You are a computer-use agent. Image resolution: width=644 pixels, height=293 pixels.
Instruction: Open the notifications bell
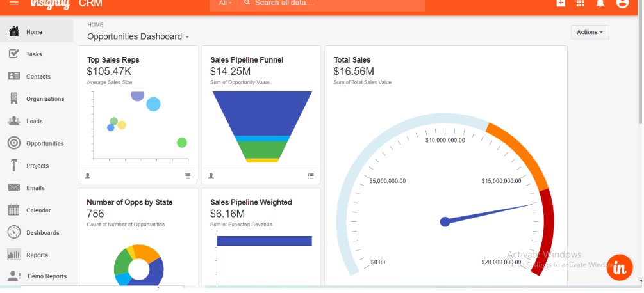[x=600, y=3]
